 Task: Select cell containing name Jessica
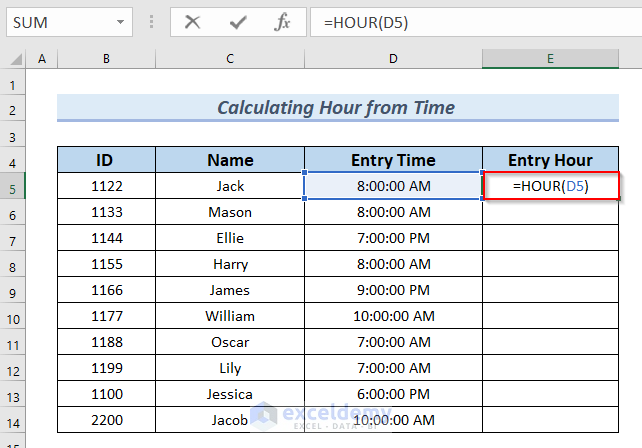pos(230,394)
